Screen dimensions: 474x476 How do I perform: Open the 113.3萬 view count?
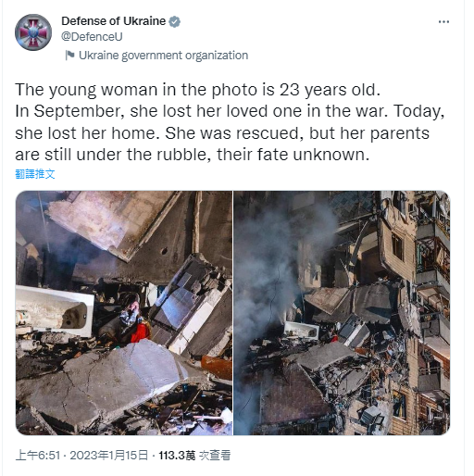177,456
